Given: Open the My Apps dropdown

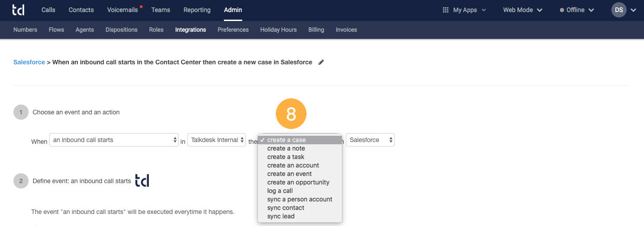Looking at the screenshot, I should pos(464,10).
